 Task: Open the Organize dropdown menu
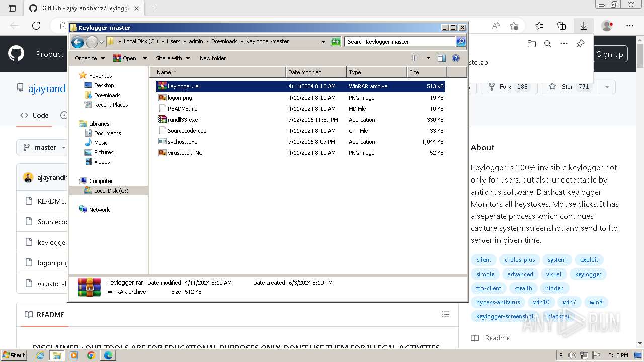pyautogui.click(x=90, y=58)
